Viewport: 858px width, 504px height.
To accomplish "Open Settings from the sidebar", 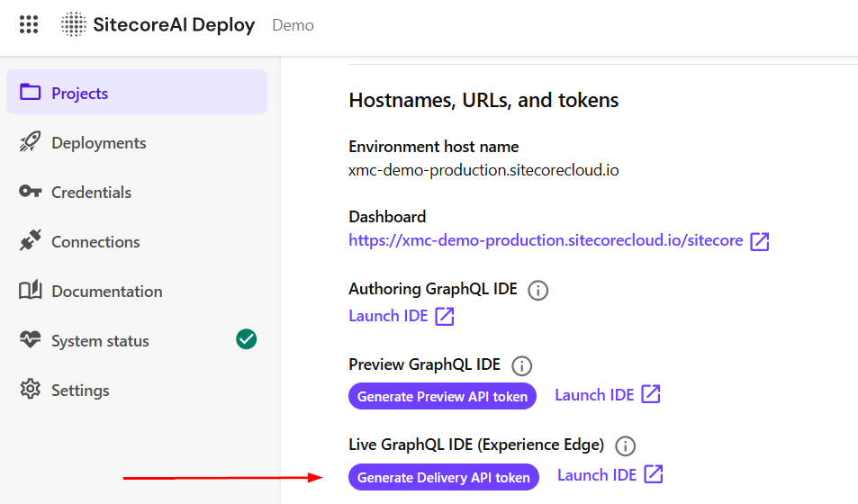I will (x=137, y=391).
